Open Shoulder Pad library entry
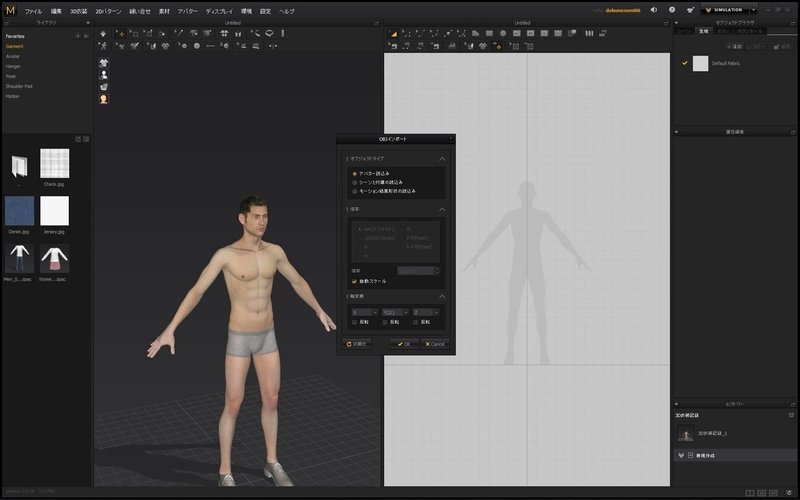 tap(19, 86)
